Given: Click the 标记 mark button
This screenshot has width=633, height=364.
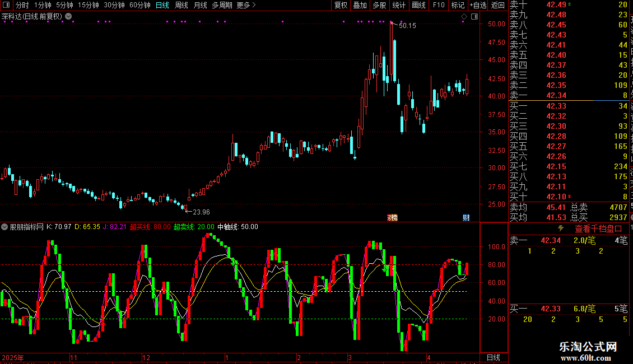Looking at the screenshot, I should 458,5.
